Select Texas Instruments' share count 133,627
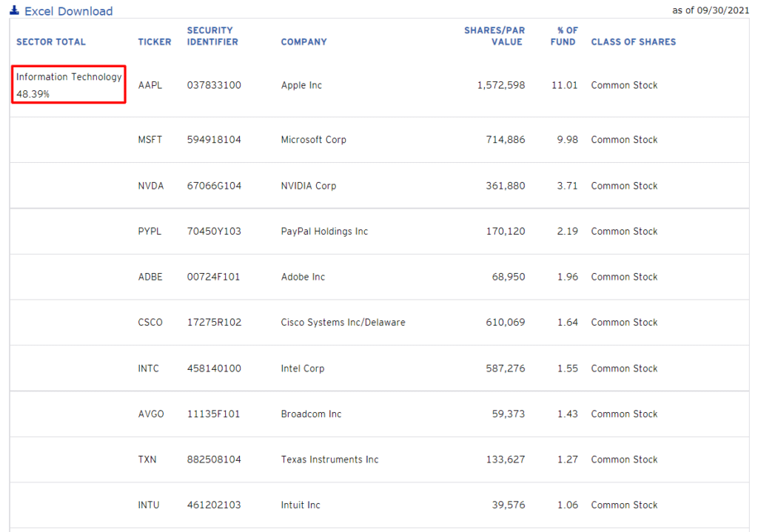Image resolution: width=758 pixels, height=532 pixels. point(506,459)
